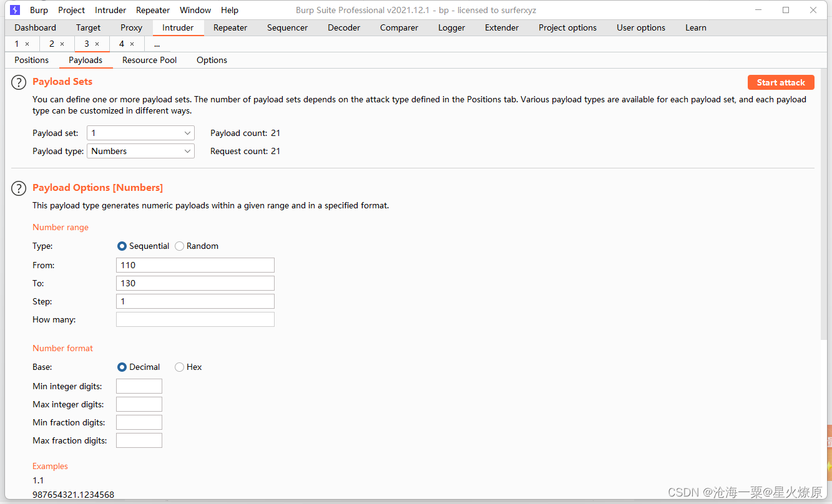
Task: Open the Learn tab
Action: [x=695, y=27]
